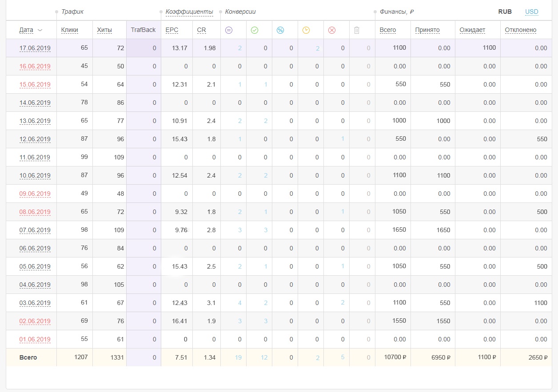Sort table by EPC column
558x392 pixels.
coord(171,30)
